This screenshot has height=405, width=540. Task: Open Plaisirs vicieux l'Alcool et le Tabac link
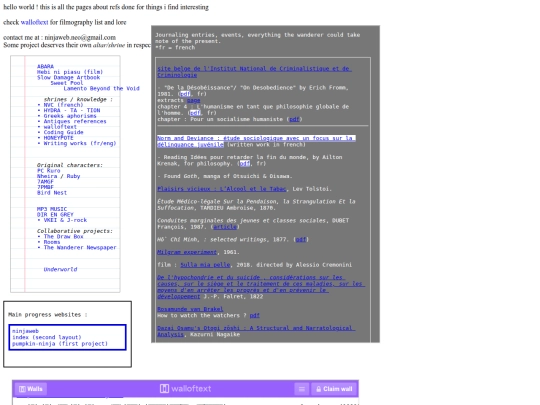click(222, 189)
